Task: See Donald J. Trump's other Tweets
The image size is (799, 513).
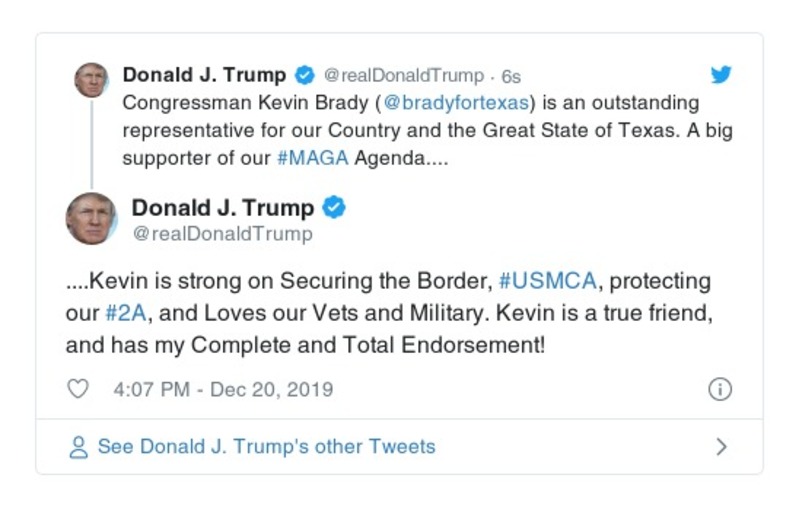Action: (266, 447)
